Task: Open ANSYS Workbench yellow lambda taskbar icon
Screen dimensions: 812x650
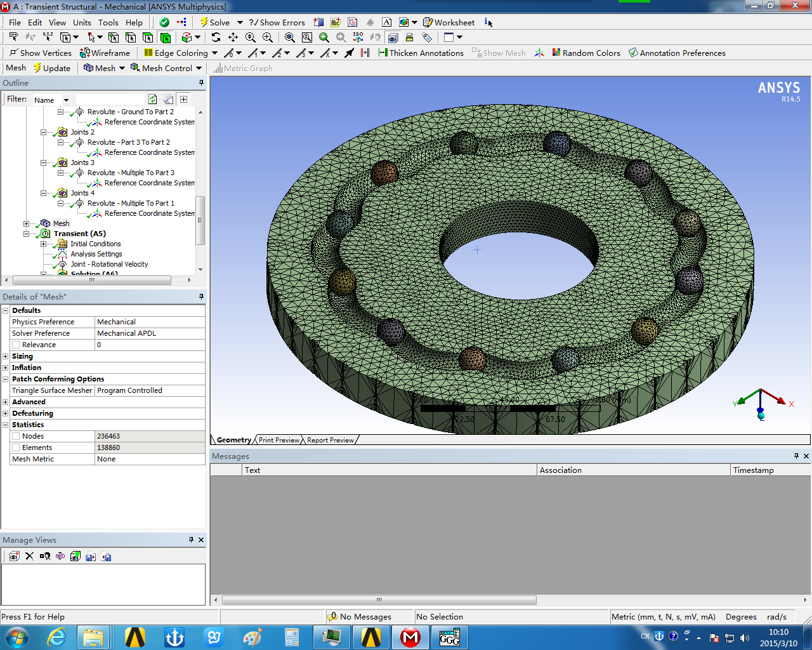Action: coord(135,637)
